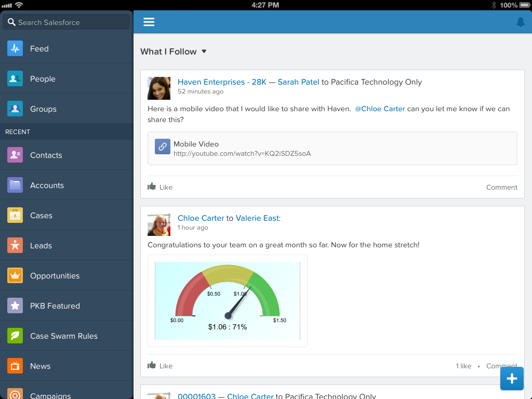Viewport: 532px width, 399px height.
Task: Open the gauge chart image
Action: point(228,301)
